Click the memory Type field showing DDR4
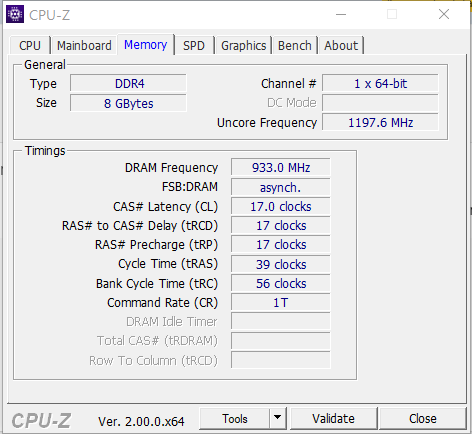 128,83
